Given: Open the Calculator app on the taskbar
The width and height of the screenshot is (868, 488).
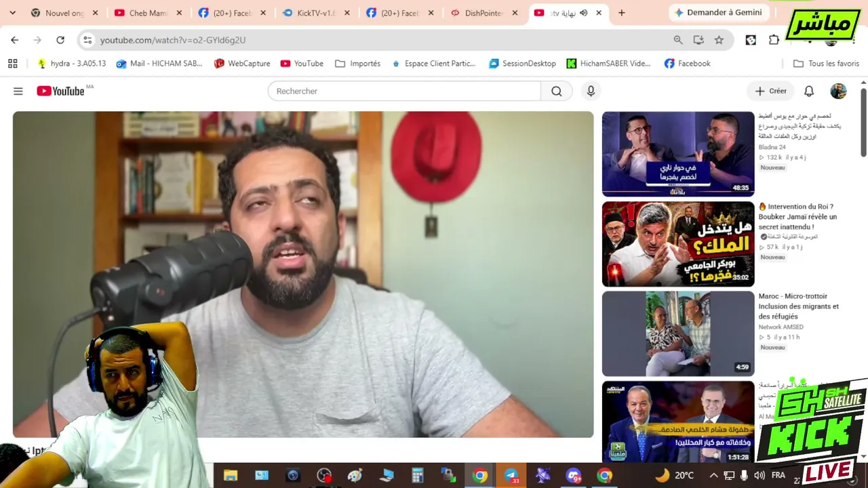Looking at the screenshot, I should click(418, 476).
